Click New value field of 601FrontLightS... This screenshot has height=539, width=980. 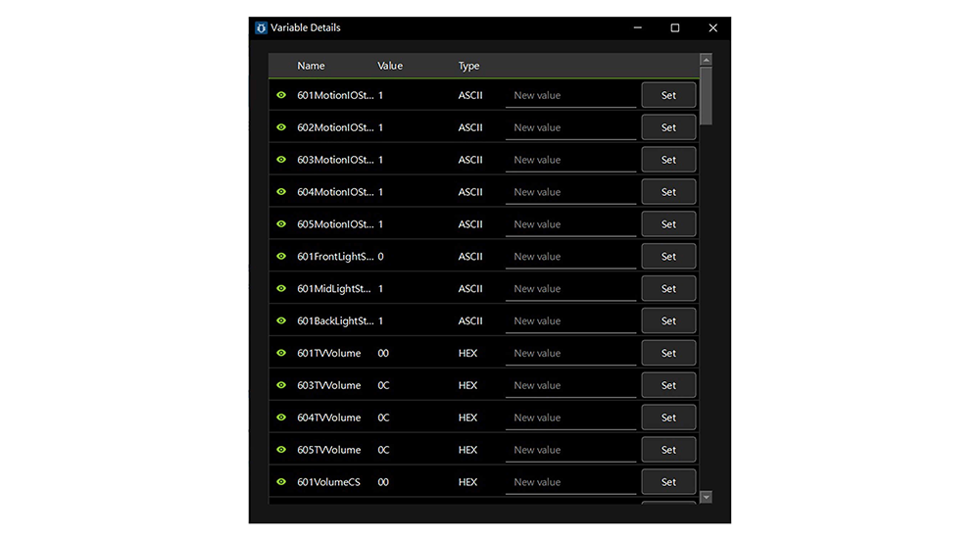tap(570, 257)
